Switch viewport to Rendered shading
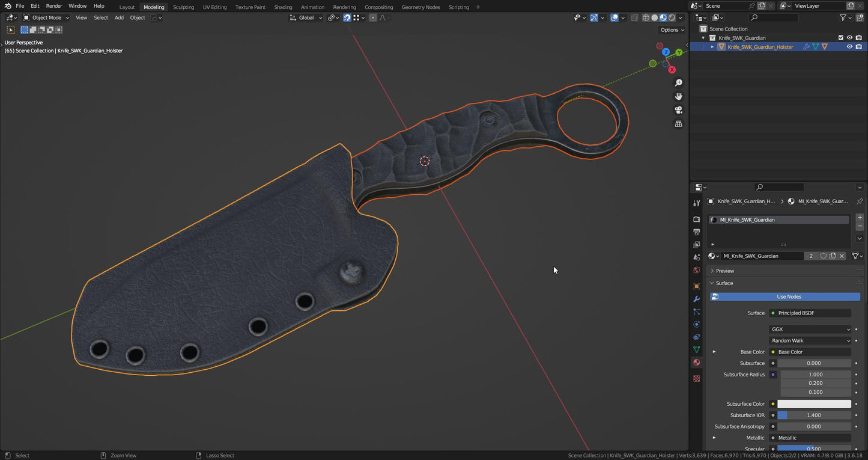This screenshot has width=868, height=460. coord(672,17)
